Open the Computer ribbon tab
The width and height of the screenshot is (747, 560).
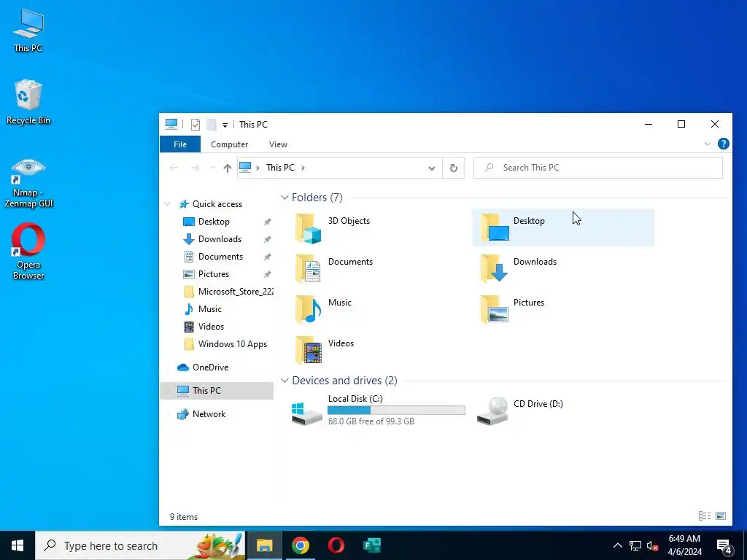pyautogui.click(x=230, y=144)
